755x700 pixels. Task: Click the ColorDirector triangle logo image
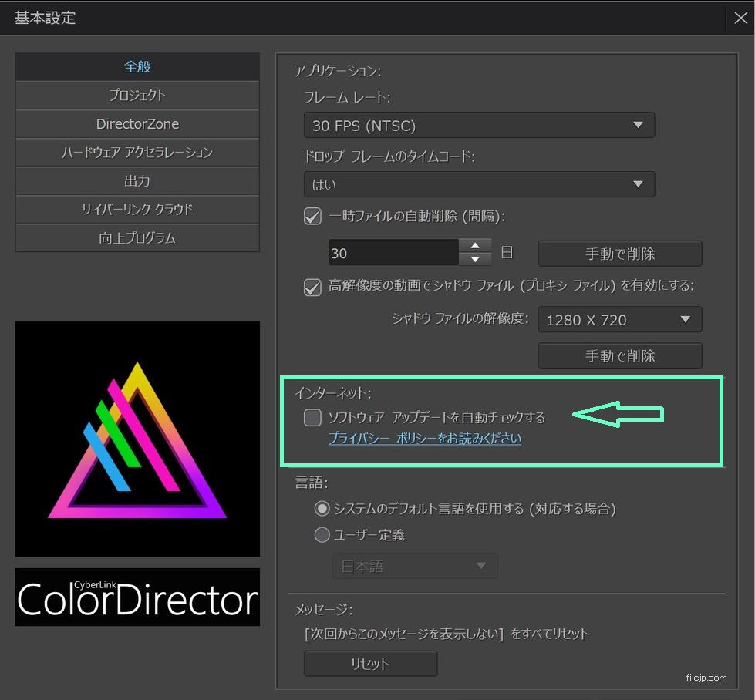tap(137, 439)
